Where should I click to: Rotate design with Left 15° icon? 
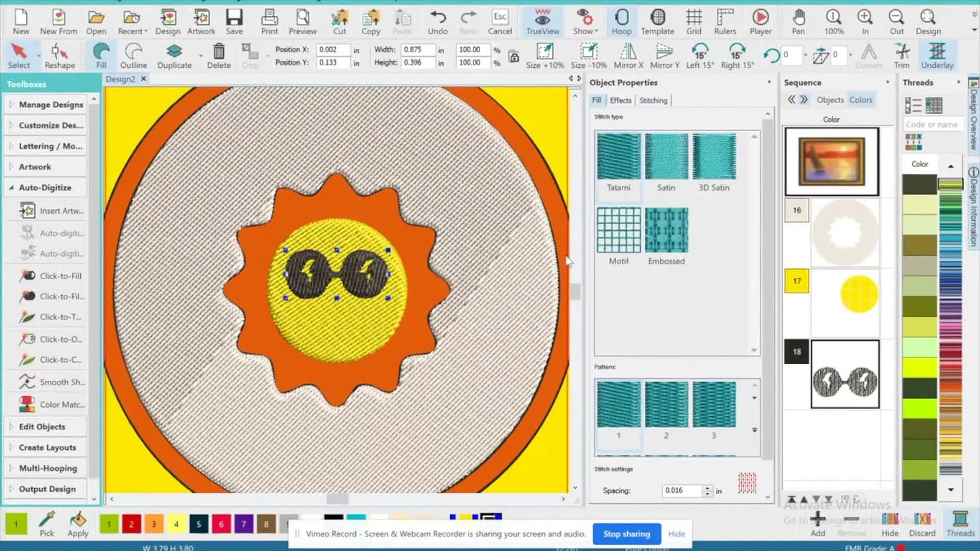click(x=699, y=54)
